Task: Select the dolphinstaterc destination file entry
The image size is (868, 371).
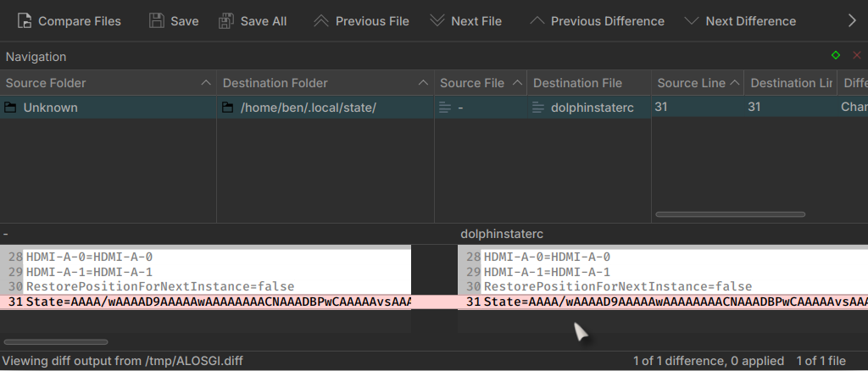Action: pos(592,108)
